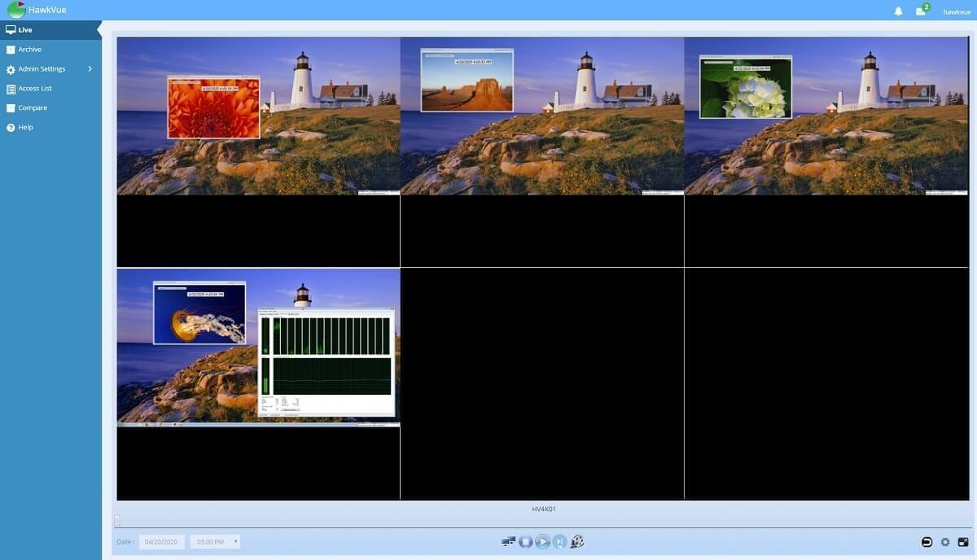Open the hawkvue user menu

pyautogui.click(x=957, y=11)
